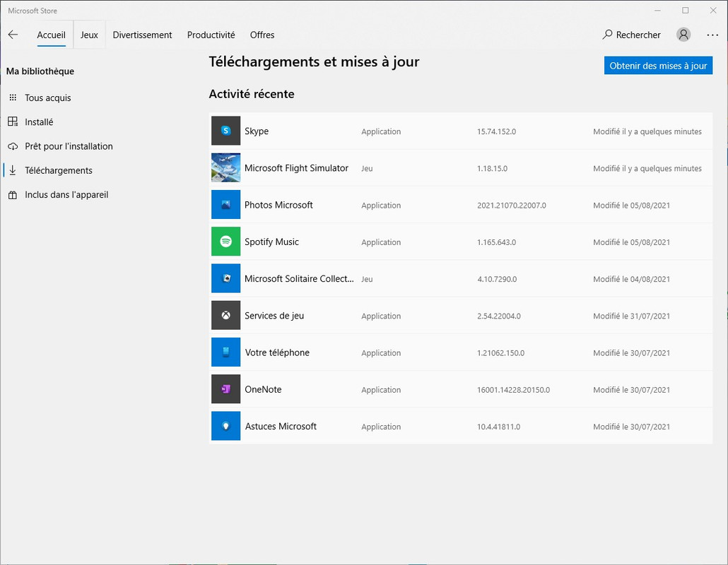Switch to the Accueil tab
This screenshot has width=728, height=565.
click(x=51, y=35)
